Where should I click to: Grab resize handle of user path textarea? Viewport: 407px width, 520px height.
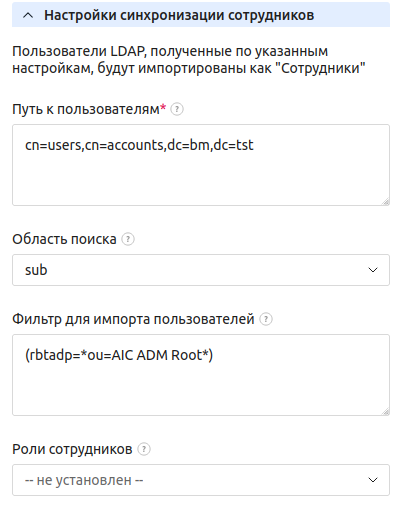(385, 201)
